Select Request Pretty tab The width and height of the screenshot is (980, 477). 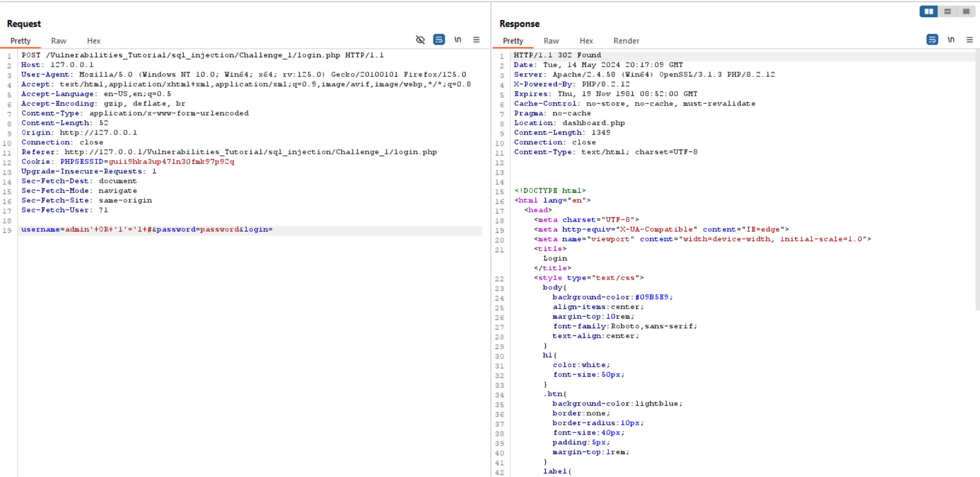[20, 41]
